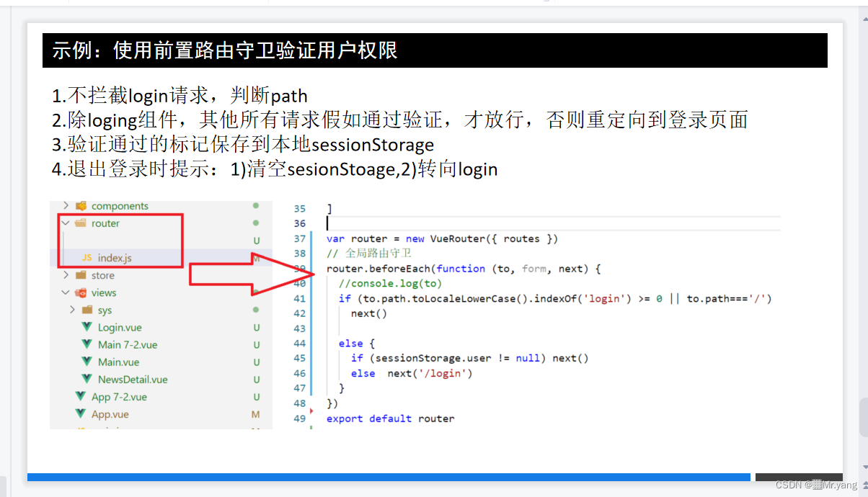Click 'var router = new VueRouter' code line
The width and height of the screenshot is (868, 497).
(442, 238)
